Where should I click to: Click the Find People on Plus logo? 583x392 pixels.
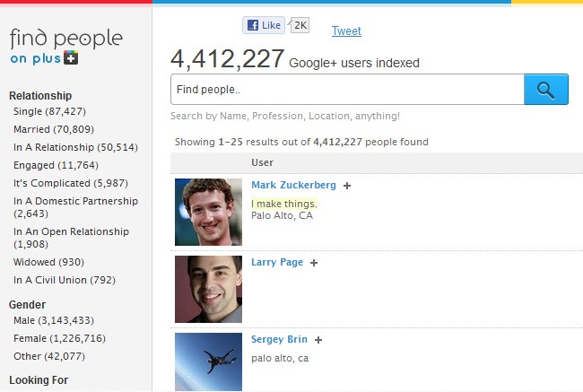point(65,46)
